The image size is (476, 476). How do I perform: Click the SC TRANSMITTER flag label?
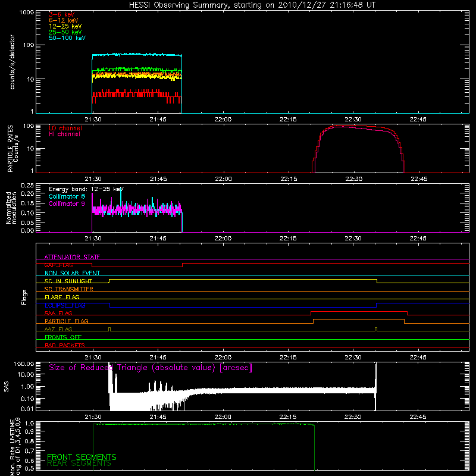click(x=69, y=289)
